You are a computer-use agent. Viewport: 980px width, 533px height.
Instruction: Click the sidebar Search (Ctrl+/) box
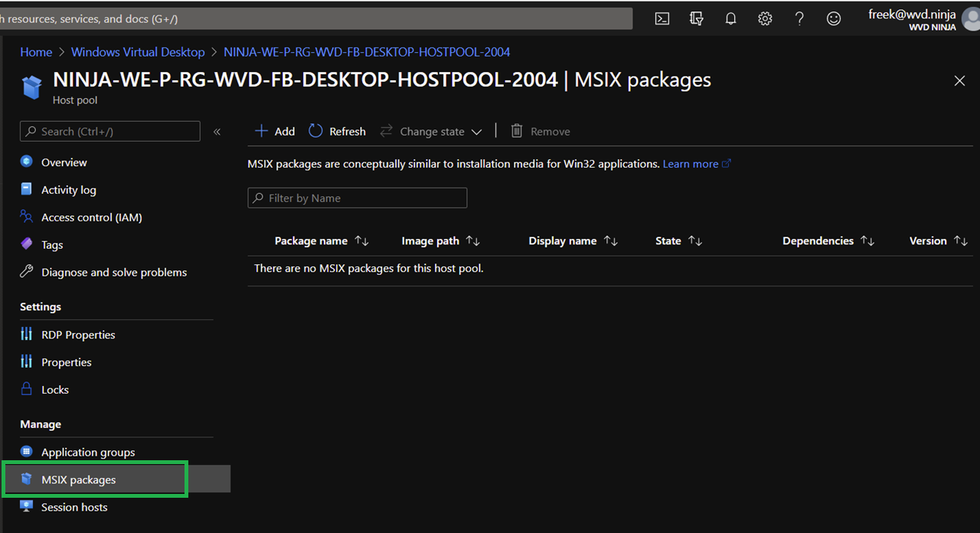[110, 131]
